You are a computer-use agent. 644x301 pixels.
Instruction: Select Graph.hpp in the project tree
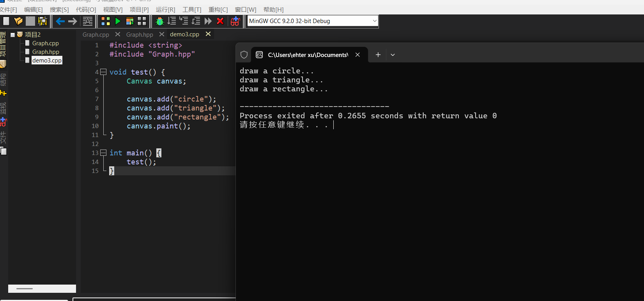click(46, 52)
